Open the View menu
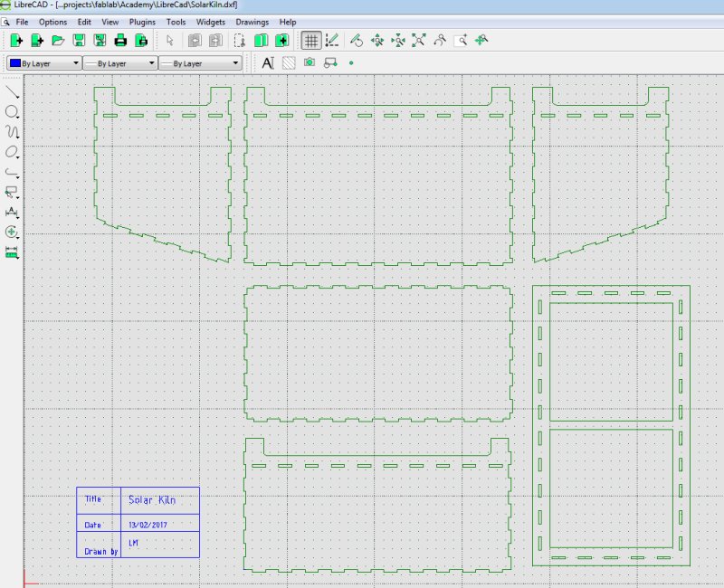This screenshot has height=588, width=724. [110, 22]
